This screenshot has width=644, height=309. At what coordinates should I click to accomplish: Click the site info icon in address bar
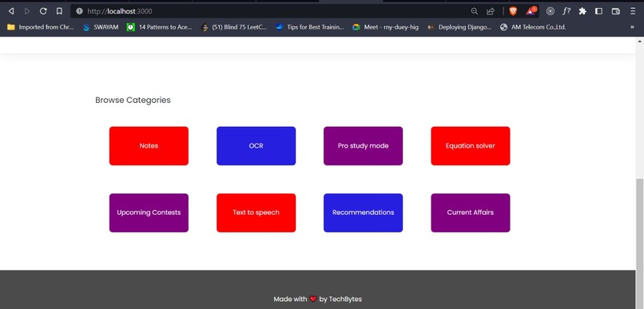79,11
